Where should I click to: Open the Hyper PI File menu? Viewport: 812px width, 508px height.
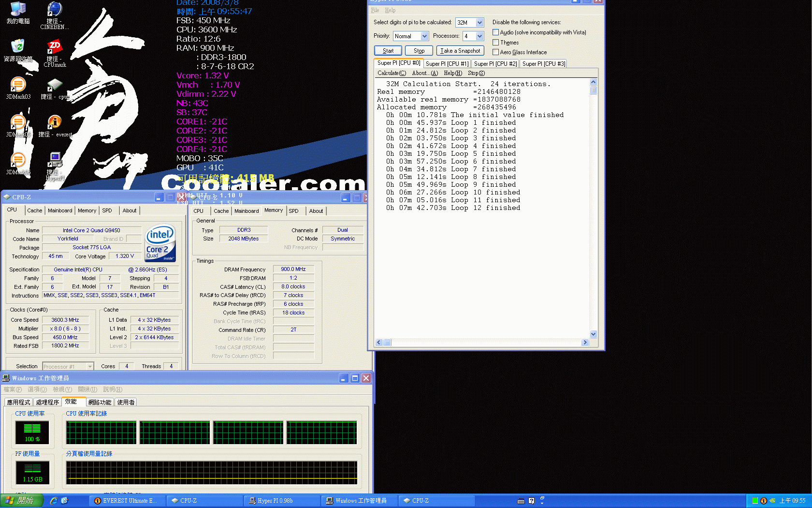tap(375, 10)
